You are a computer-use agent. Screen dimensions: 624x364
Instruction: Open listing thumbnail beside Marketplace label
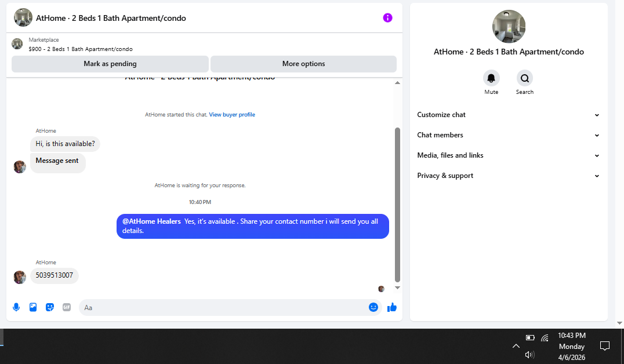point(17,43)
